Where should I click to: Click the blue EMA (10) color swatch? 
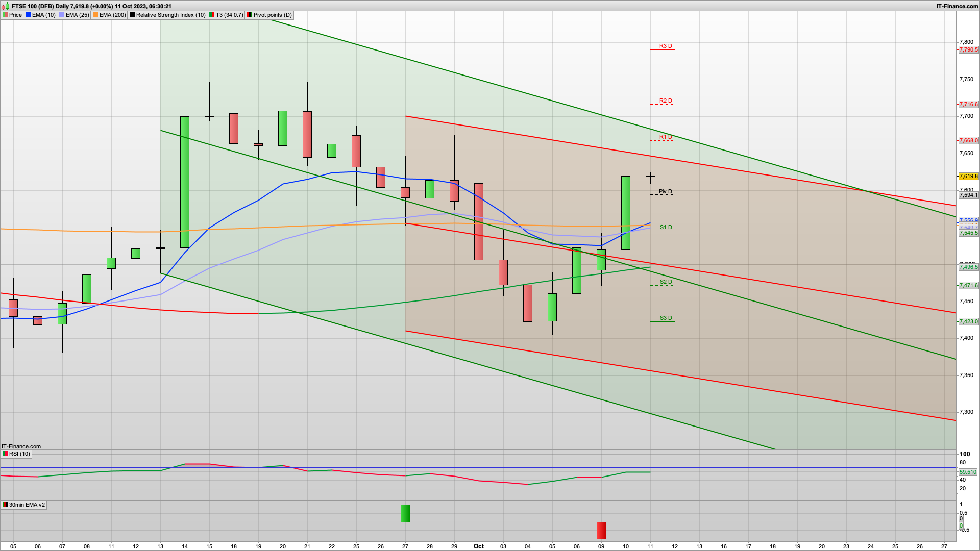coord(28,15)
